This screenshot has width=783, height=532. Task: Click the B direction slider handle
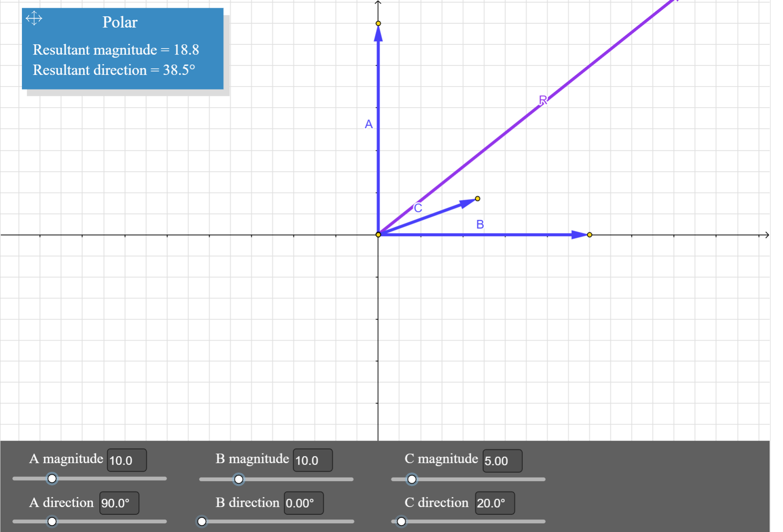pos(202,521)
